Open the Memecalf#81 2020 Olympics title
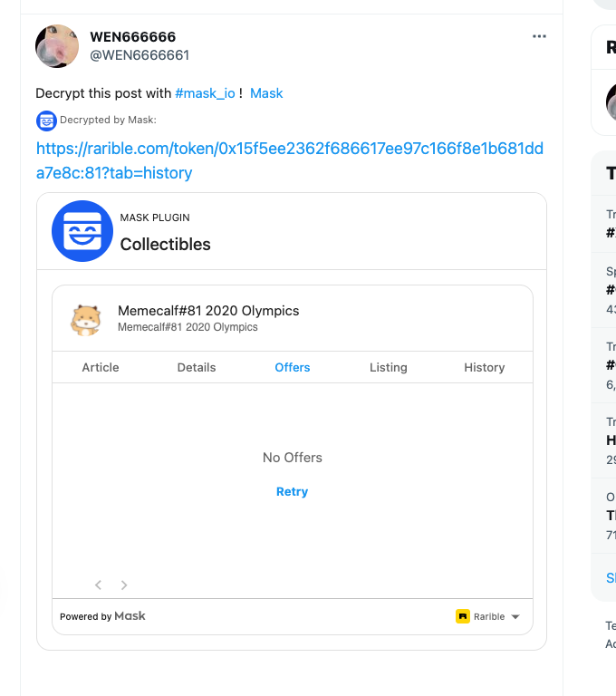The image size is (616, 696). (x=208, y=311)
